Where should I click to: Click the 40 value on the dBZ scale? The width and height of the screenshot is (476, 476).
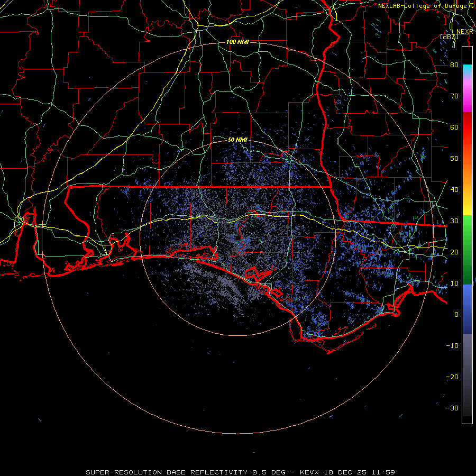coord(454,189)
